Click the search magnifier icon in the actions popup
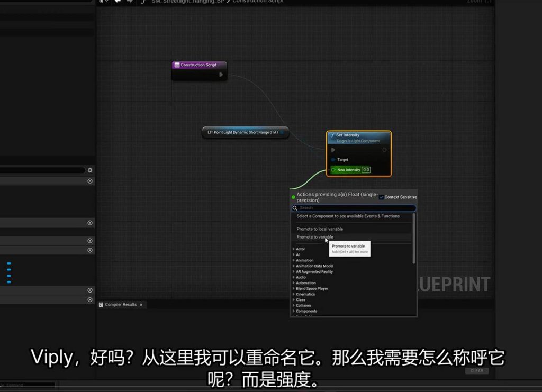This screenshot has height=392, width=542. click(295, 208)
